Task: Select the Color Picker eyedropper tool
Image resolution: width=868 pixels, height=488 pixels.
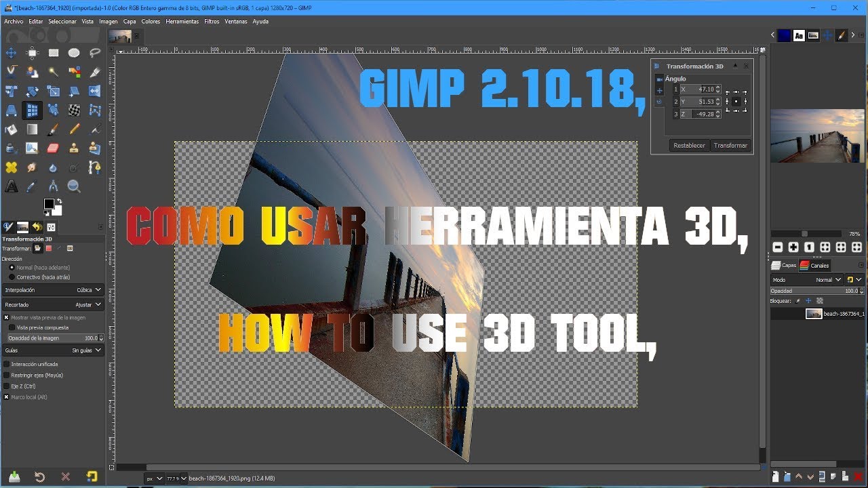Action: pos(32,186)
